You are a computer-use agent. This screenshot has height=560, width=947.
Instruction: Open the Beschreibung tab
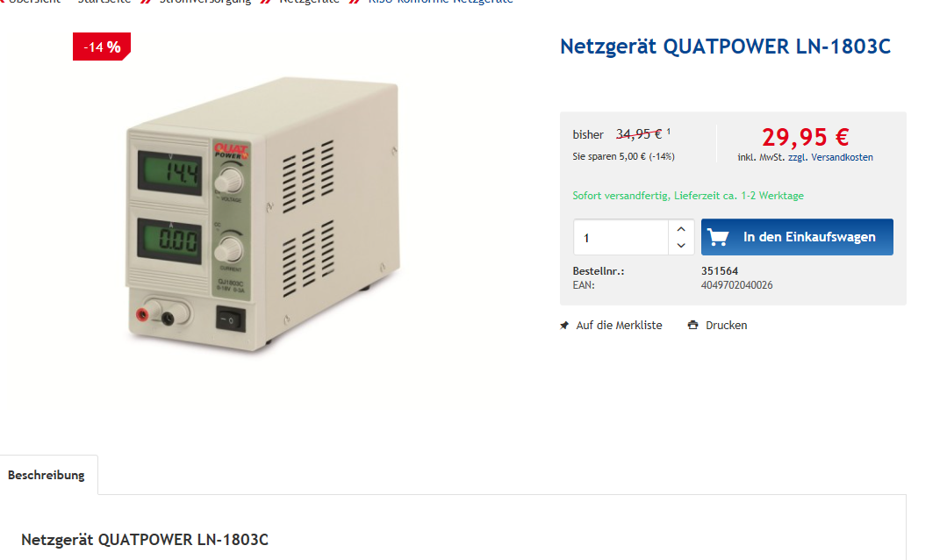click(x=47, y=475)
